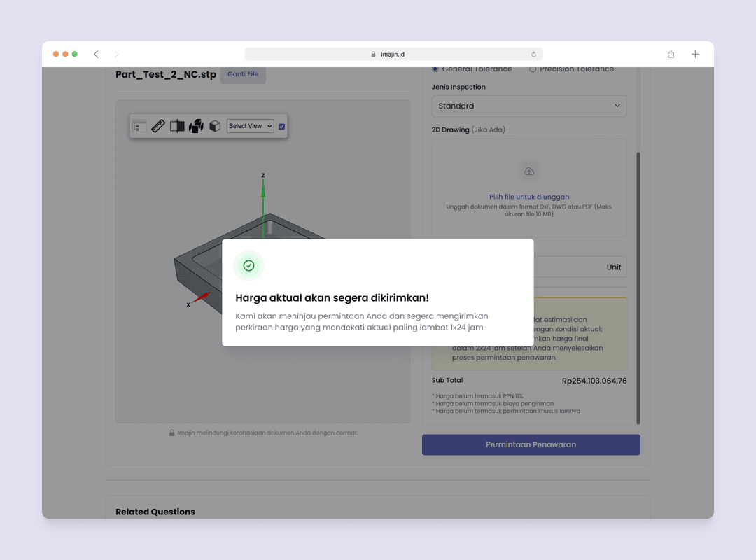Reload the page from the address bar
The width and height of the screenshot is (756, 560).
point(533,54)
